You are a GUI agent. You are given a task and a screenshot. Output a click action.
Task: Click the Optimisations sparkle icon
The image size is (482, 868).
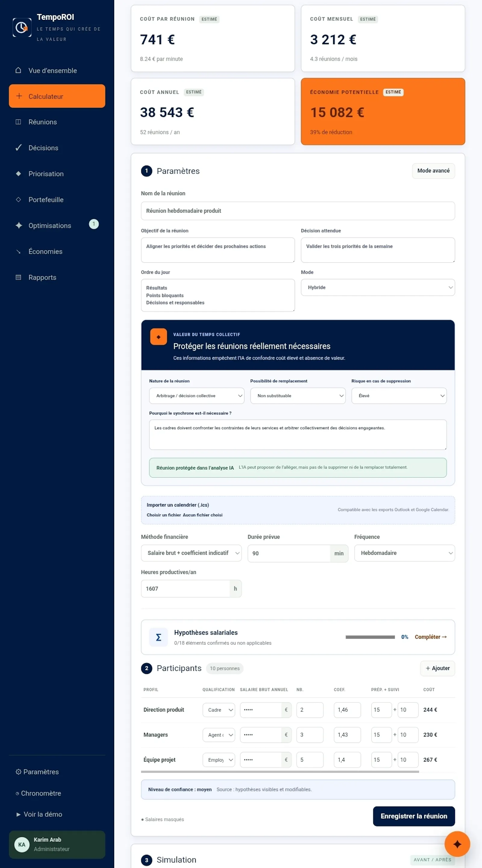coord(19,226)
